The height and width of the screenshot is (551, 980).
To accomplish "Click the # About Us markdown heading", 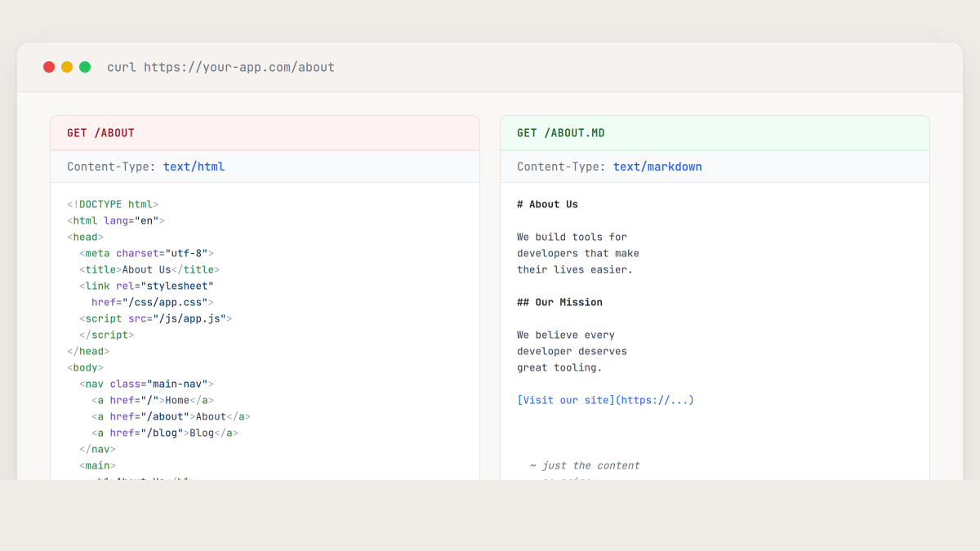I will 547,204.
